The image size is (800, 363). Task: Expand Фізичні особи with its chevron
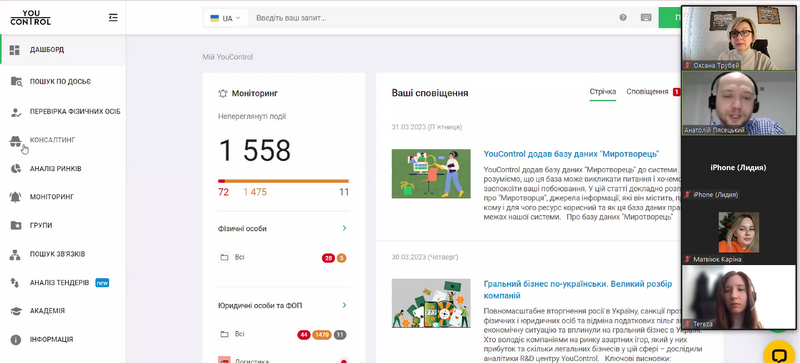344,228
